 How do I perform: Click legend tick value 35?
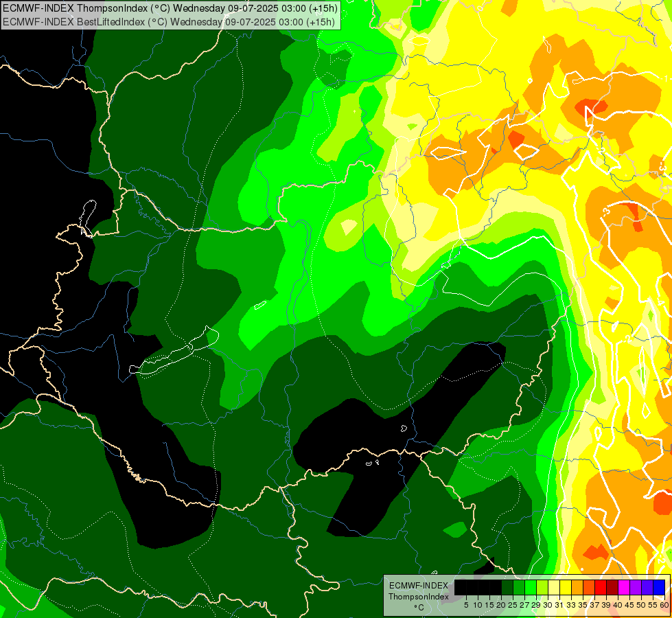pos(583,605)
